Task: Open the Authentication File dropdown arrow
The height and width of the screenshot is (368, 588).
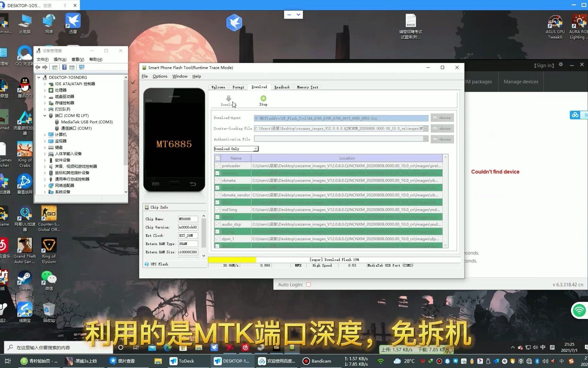Action: pyautogui.click(x=425, y=139)
